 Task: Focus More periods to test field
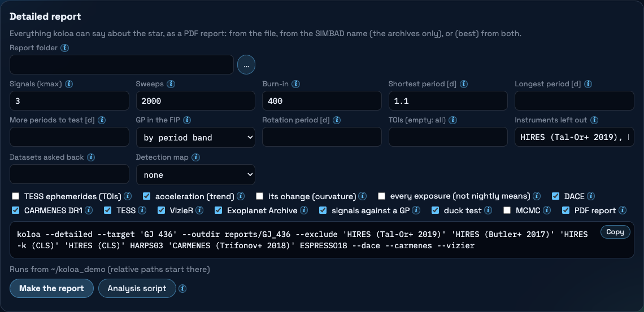pos(69,137)
